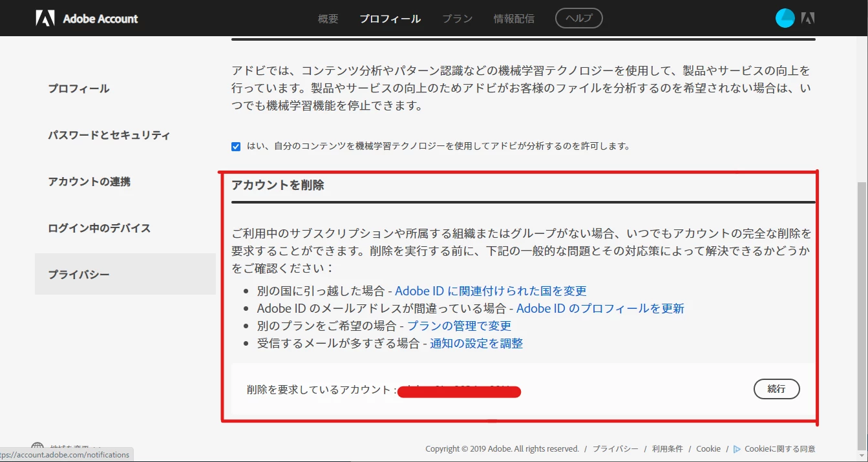The image size is (868, 462).
Task: Open Adobe ID に関連付けられた国を変更 link
Action: tap(491, 291)
